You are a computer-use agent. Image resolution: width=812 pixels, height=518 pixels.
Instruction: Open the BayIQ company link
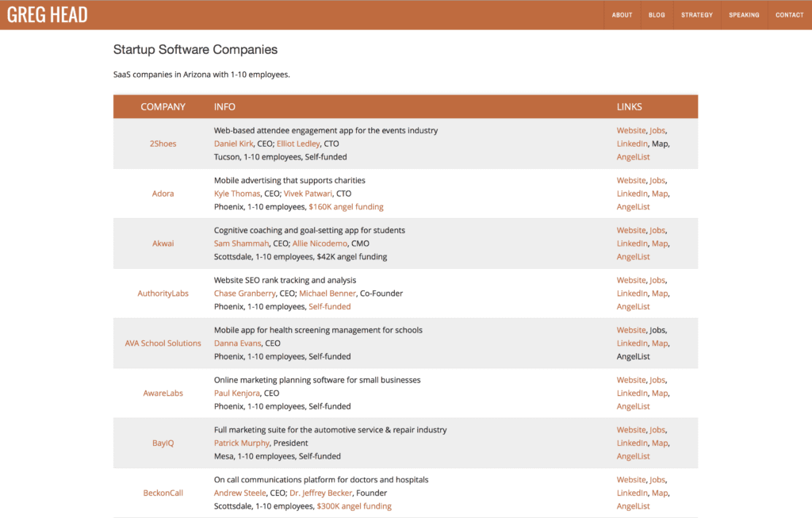pyautogui.click(x=163, y=443)
